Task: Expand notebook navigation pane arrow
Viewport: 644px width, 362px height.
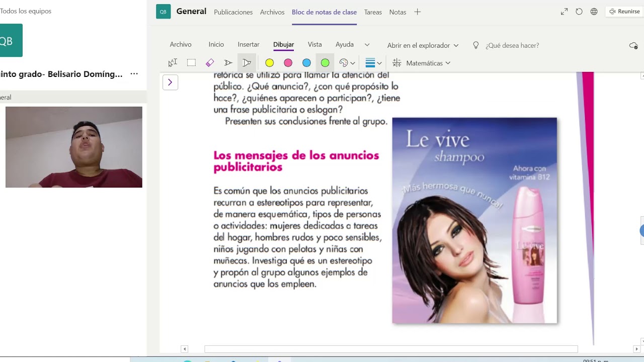Action: (x=170, y=82)
